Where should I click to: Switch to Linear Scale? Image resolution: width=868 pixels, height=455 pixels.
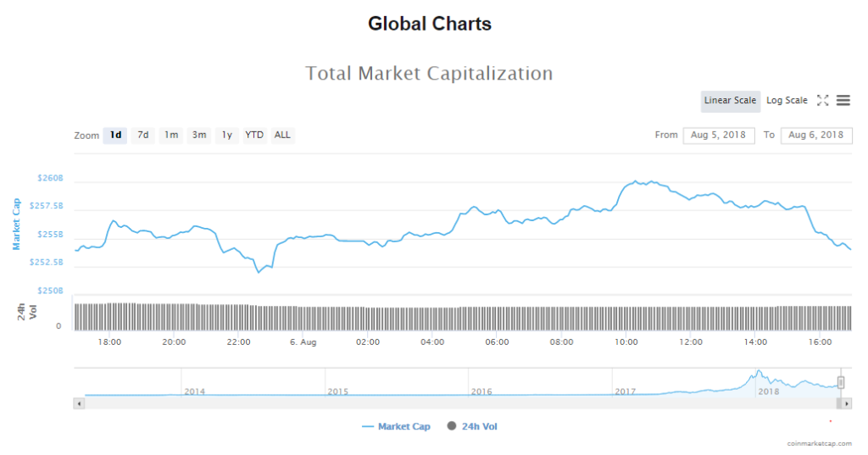tap(730, 101)
